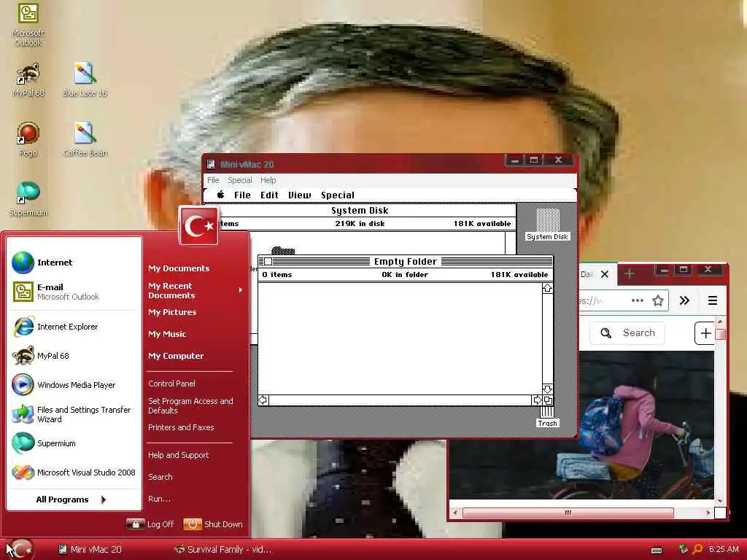Image resolution: width=747 pixels, height=560 pixels.
Task: Click the plus button beside browser Search box
Action: (705, 332)
